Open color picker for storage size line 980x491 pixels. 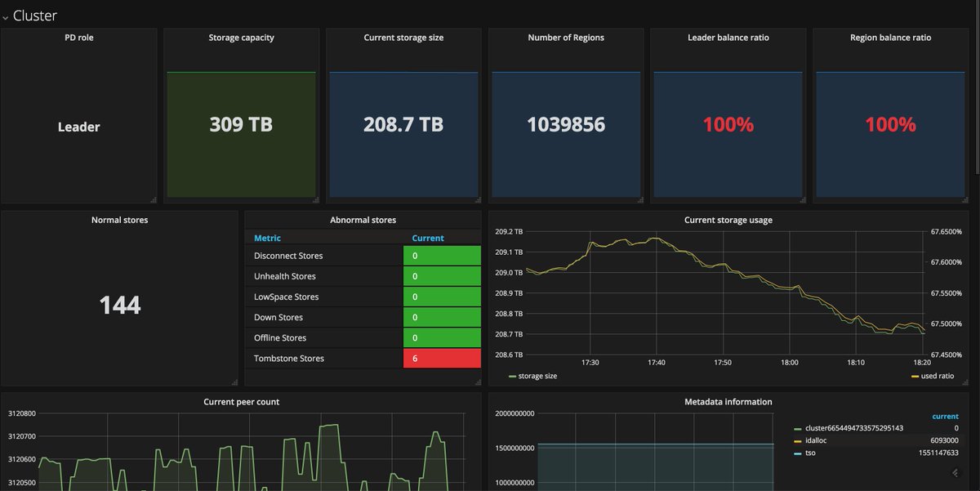[x=512, y=377]
